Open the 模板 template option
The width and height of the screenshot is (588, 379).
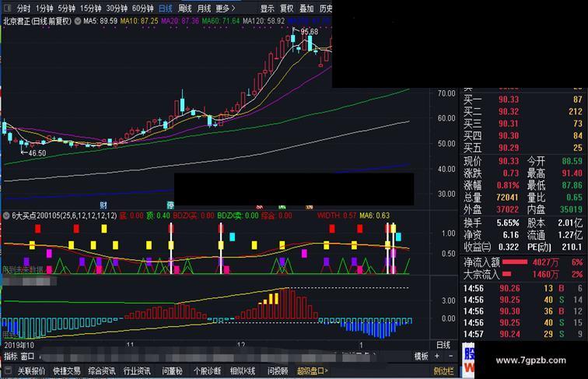coord(421,356)
